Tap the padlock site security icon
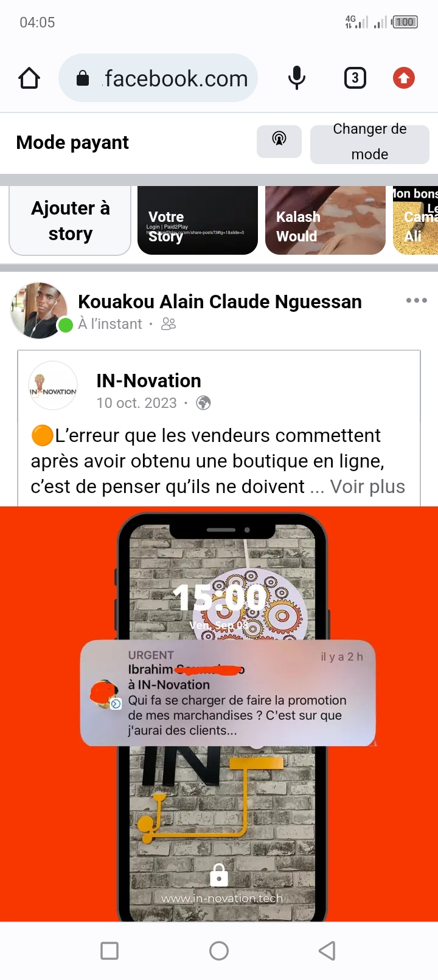The height and width of the screenshot is (980, 438). [x=83, y=78]
